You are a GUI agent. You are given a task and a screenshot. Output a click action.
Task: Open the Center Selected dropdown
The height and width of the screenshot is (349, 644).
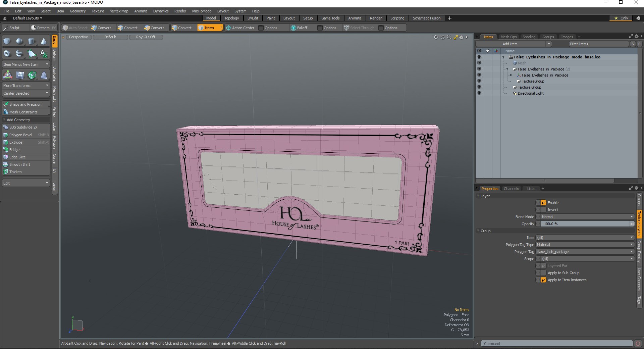coord(26,93)
